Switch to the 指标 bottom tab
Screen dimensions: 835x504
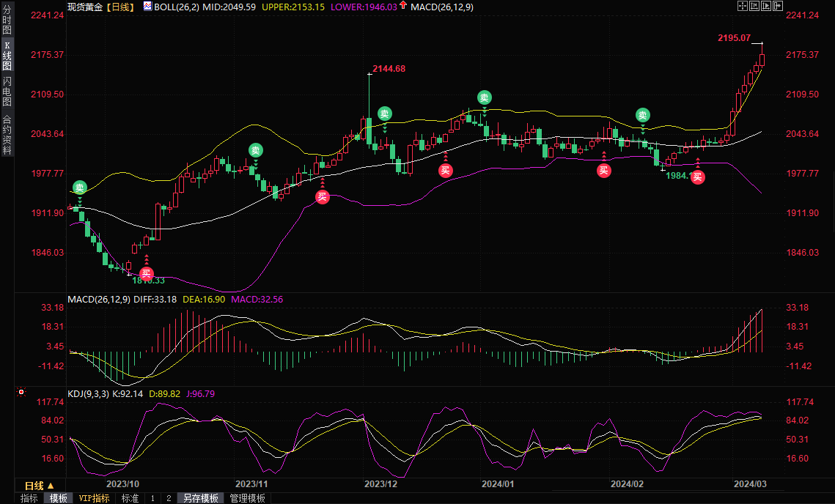[29, 498]
